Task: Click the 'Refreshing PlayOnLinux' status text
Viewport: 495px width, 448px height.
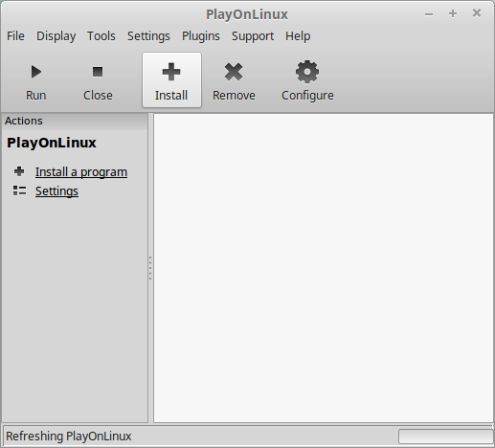Action: point(69,436)
